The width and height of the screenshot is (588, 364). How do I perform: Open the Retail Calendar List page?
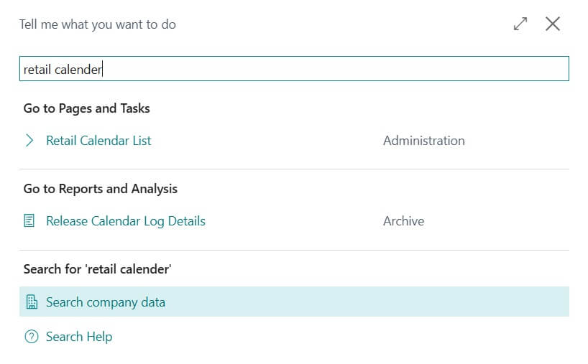point(98,141)
